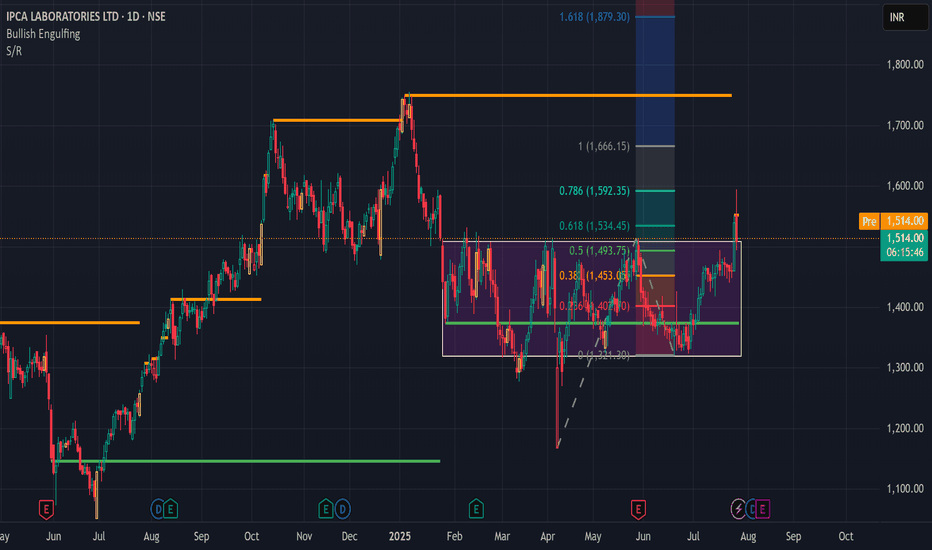Select the orange resistance line from the October high
The width and height of the screenshot is (932, 550).
click(336, 121)
